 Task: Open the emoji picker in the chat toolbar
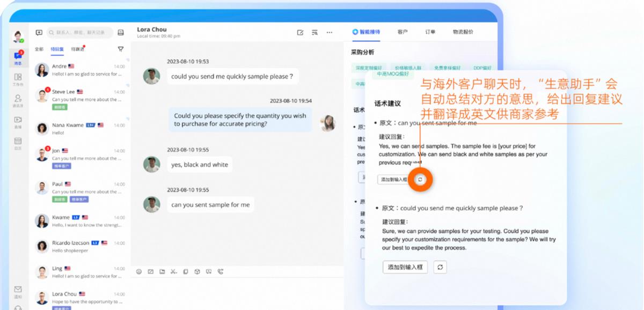tap(139, 272)
